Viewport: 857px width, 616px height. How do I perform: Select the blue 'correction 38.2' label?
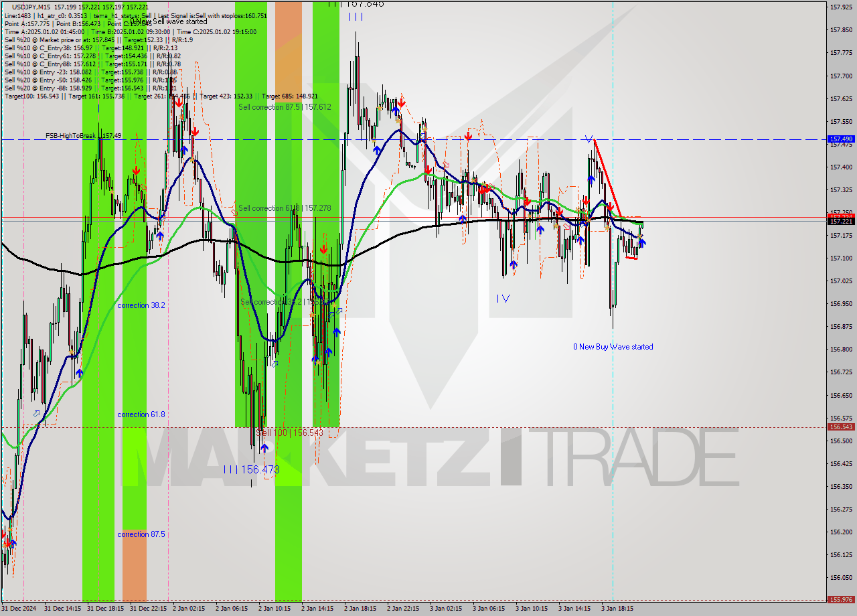point(141,305)
